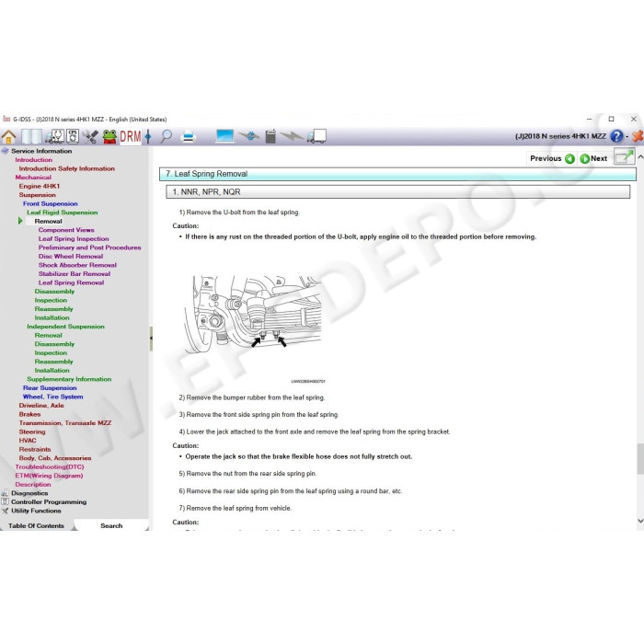Open the CPS controller programming icon
The width and height of the screenshot is (644, 644).
(73, 136)
